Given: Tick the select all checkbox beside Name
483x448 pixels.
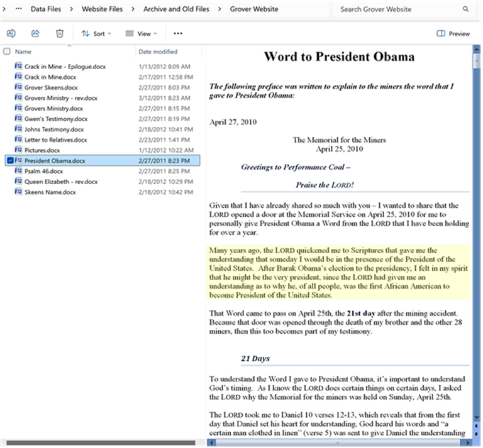Looking at the screenshot, I should pyautogui.click(x=7, y=52).
